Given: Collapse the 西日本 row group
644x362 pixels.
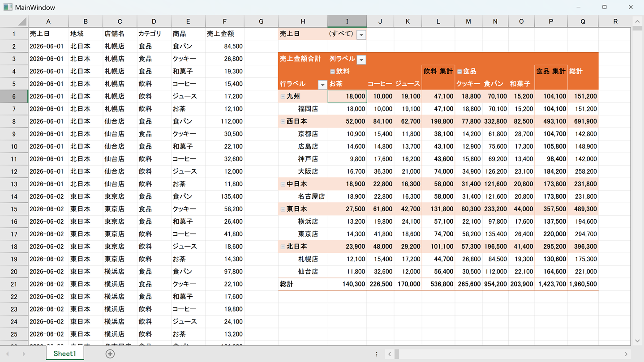Looking at the screenshot, I should point(283,122).
